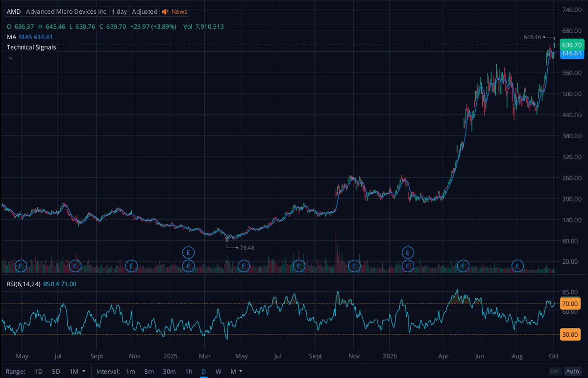588x378 pixels.
Task: Click the Range: label
Action: pos(15,372)
